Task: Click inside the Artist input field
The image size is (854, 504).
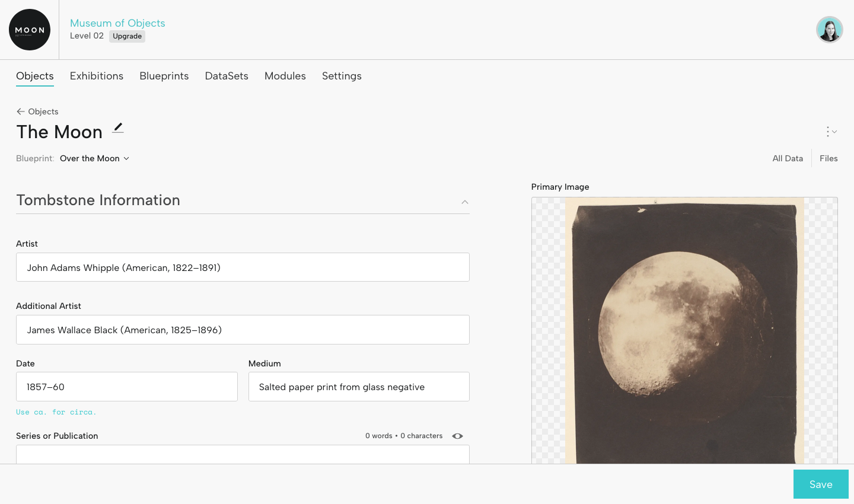Action: point(243,267)
